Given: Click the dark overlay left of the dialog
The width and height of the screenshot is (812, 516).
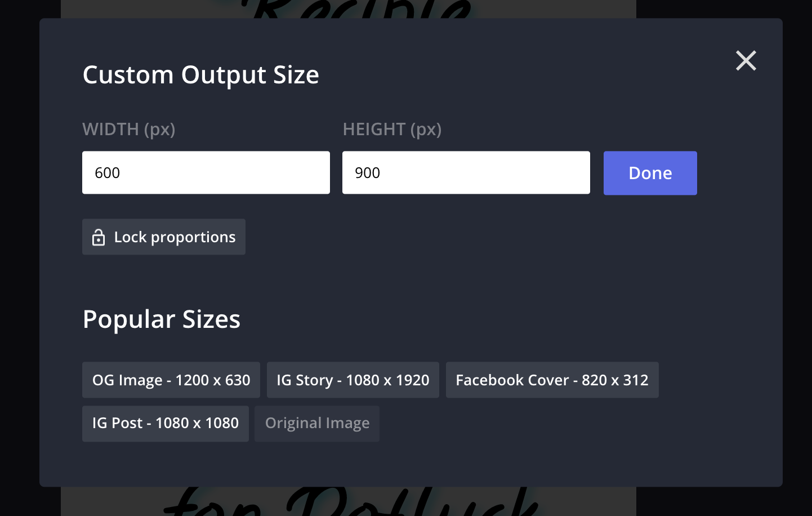Looking at the screenshot, I should tap(19, 253).
